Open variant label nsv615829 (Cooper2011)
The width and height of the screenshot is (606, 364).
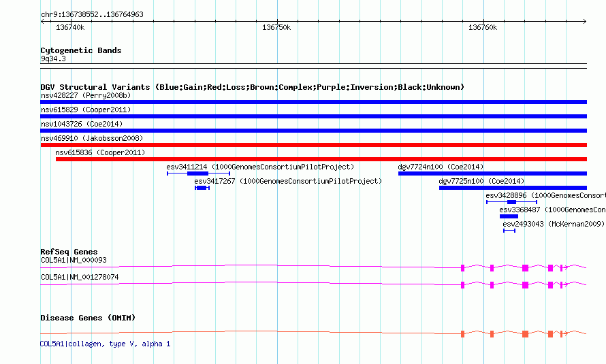[86, 110]
